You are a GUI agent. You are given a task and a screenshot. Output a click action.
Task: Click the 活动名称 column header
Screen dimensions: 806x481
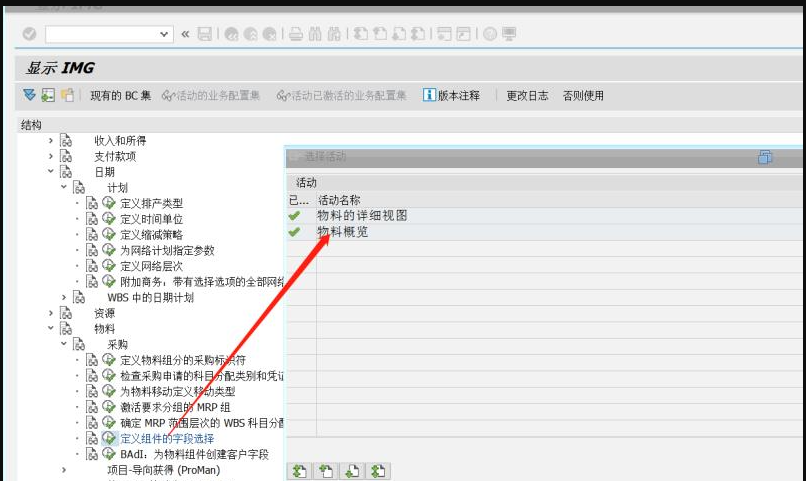tap(339, 200)
